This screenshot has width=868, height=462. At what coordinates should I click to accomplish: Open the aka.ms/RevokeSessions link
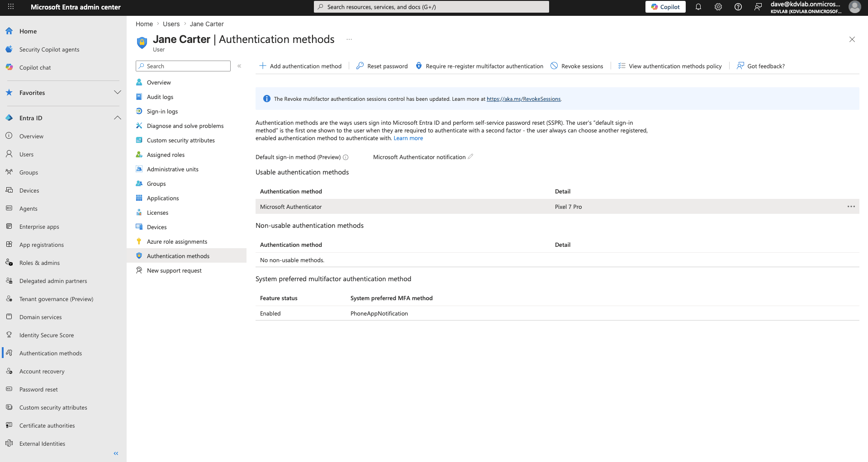click(523, 99)
